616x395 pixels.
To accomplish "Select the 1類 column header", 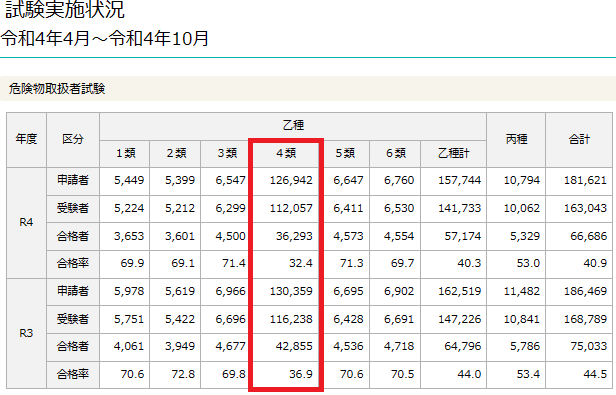I will pos(125,153).
